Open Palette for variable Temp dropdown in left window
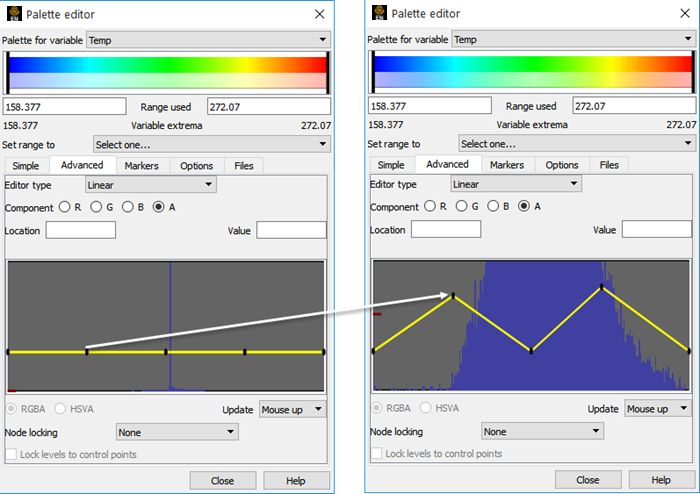The image size is (700, 494). point(208,40)
